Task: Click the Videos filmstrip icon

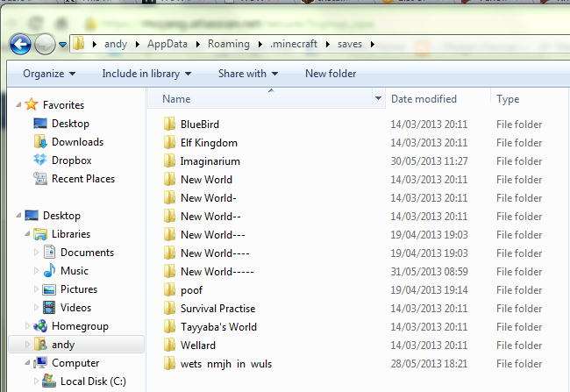Action: [x=49, y=308]
